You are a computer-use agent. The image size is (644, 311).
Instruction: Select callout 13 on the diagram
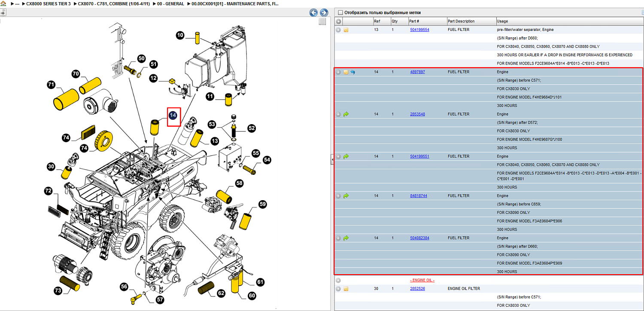214,140
